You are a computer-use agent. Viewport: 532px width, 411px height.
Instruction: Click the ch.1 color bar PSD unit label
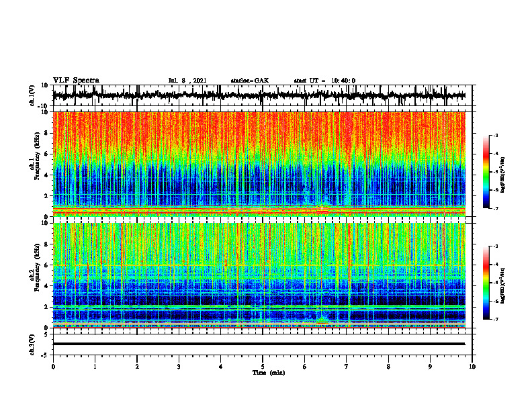504,175
